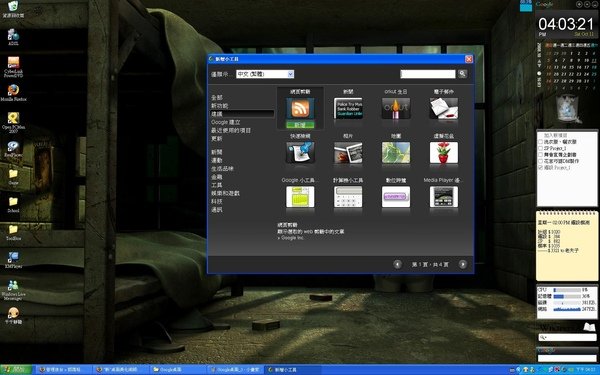Viewport: 600px width, 375px height.
Task: Open the 中文 (繁體) language dropdown
Action: pyautogui.click(x=265, y=74)
